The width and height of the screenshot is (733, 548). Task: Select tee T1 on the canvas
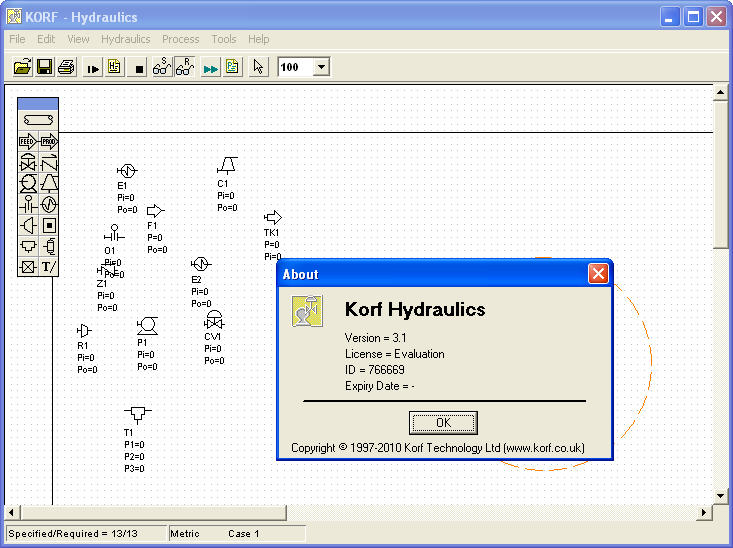pyautogui.click(x=137, y=414)
